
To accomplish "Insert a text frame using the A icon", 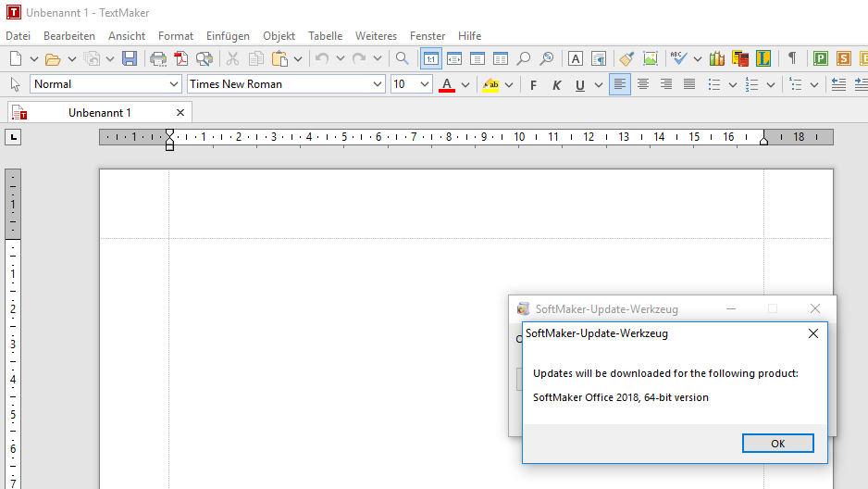I will [575, 58].
